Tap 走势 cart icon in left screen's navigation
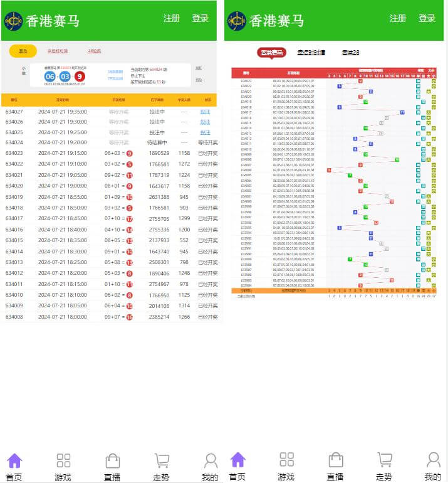The width and height of the screenshot is (448, 483). pyautogui.click(x=162, y=461)
